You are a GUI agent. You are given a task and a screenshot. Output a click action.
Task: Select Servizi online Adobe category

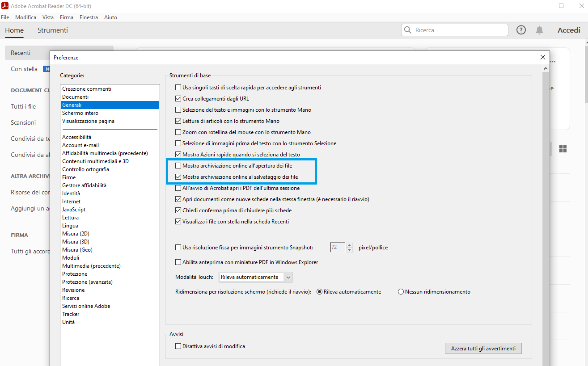pyautogui.click(x=110, y=306)
